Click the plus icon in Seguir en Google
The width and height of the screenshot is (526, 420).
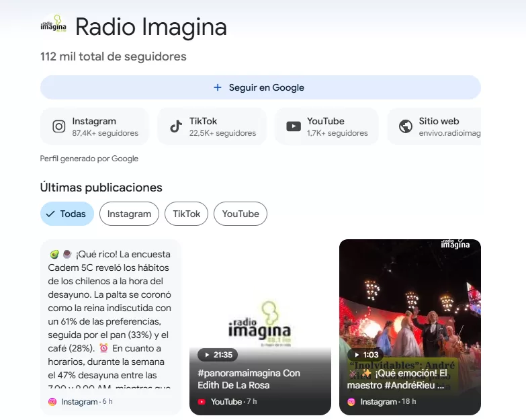click(x=217, y=87)
